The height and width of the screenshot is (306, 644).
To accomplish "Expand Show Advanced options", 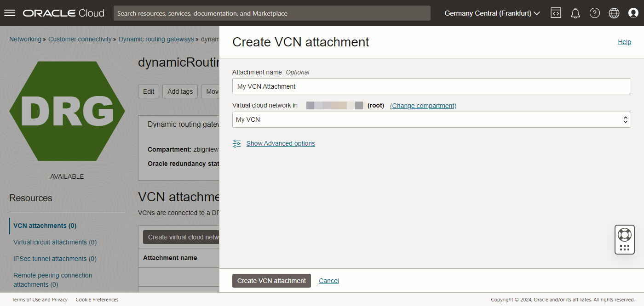I will click(281, 143).
